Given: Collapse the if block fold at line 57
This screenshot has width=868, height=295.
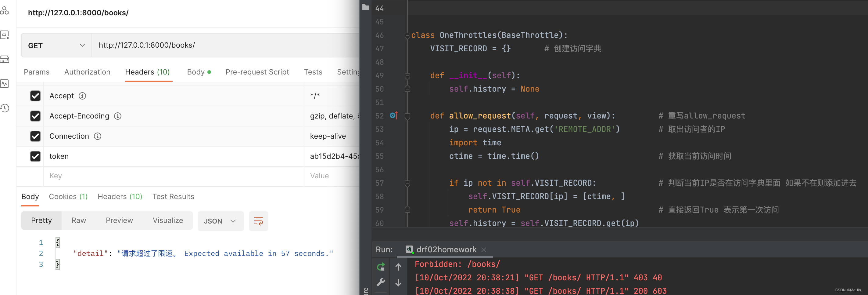Looking at the screenshot, I should [x=407, y=183].
